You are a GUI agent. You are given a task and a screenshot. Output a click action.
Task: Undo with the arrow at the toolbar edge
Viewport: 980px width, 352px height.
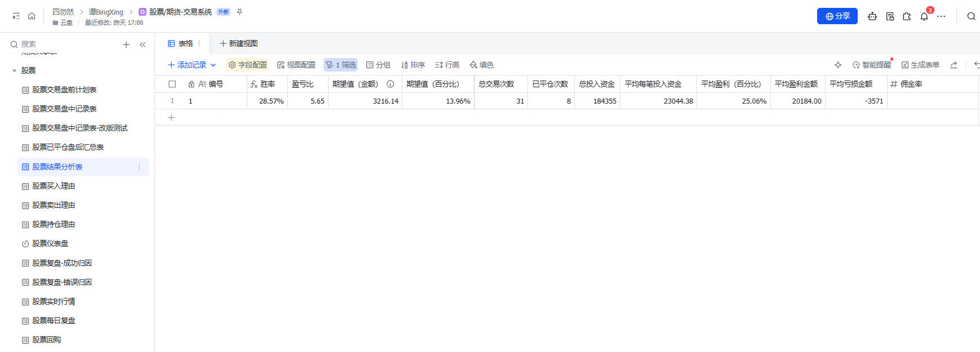(x=977, y=65)
